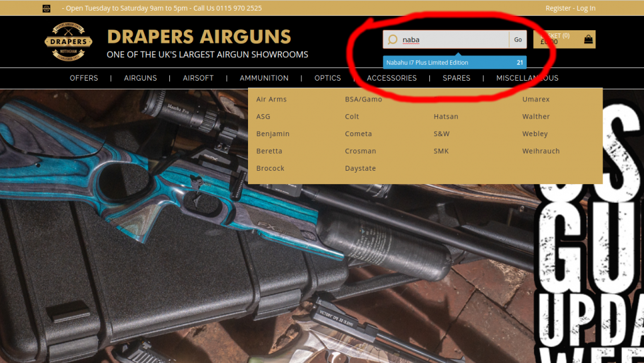This screenshot has height=363, width=644.
Task: Choose S&W brand
Action: point(441,134)
